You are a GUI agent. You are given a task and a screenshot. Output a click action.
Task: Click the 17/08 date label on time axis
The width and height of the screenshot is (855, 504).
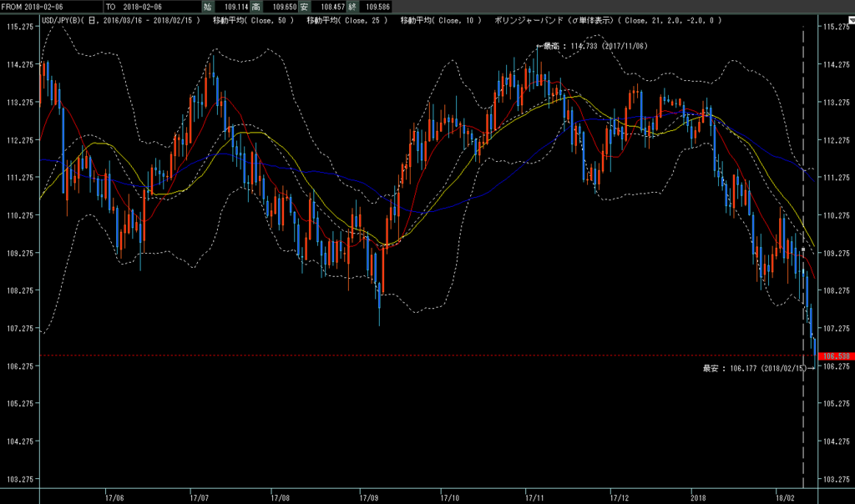[281, 497]
